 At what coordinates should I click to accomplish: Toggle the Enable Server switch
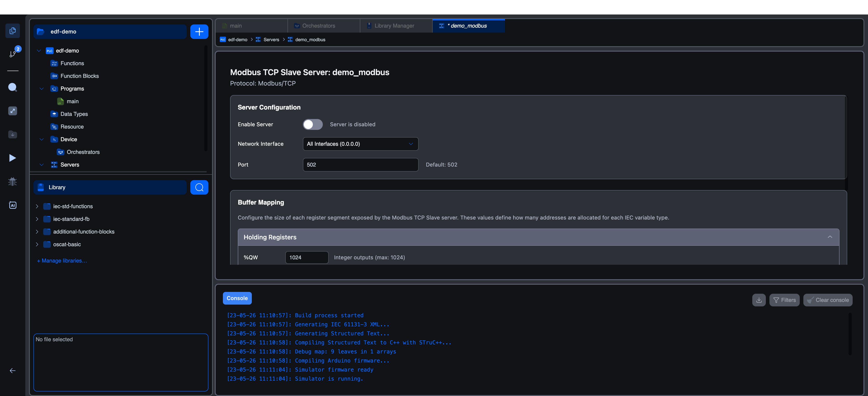tap(313, 124)
